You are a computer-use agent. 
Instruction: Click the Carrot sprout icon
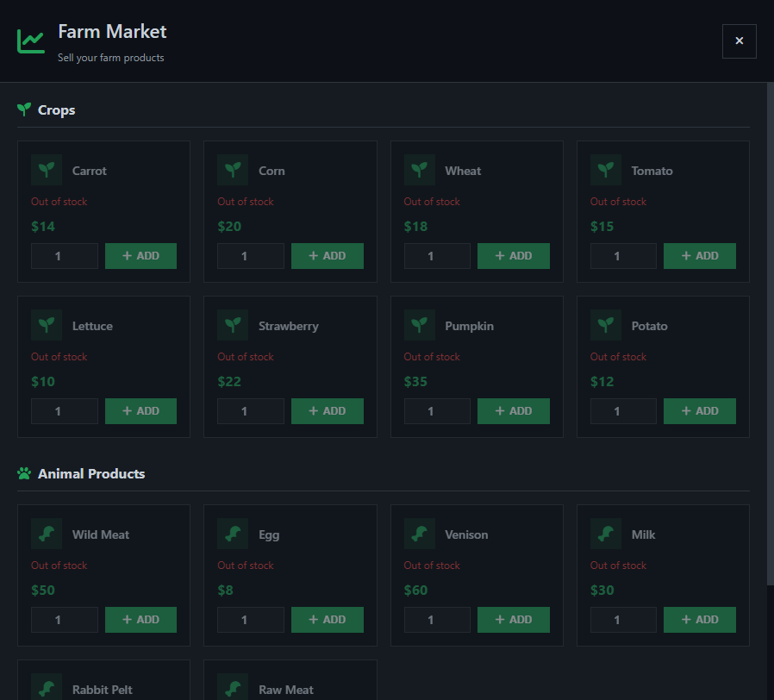tap(47, 170)
